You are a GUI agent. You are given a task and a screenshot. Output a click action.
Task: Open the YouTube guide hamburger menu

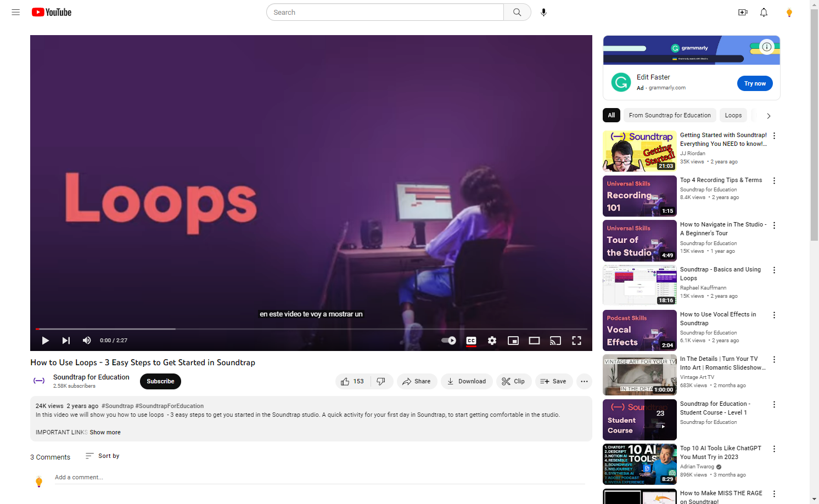(x=16, y=12)
